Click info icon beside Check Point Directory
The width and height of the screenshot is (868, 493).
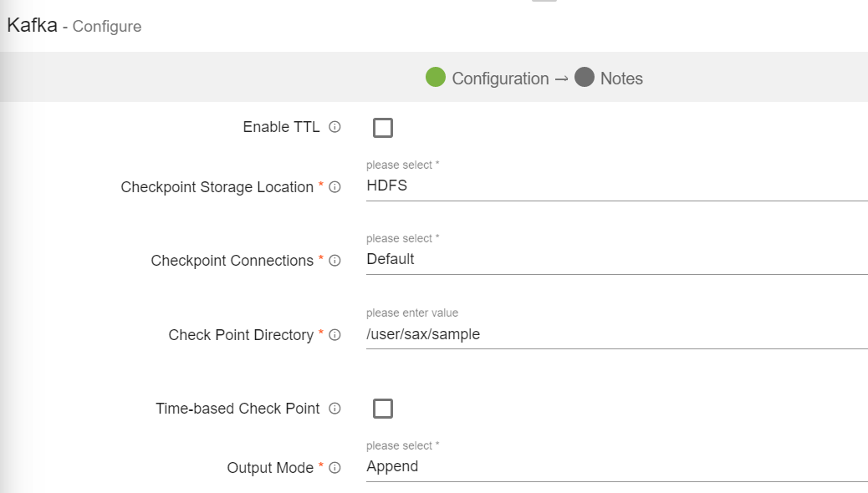point(334,335)
